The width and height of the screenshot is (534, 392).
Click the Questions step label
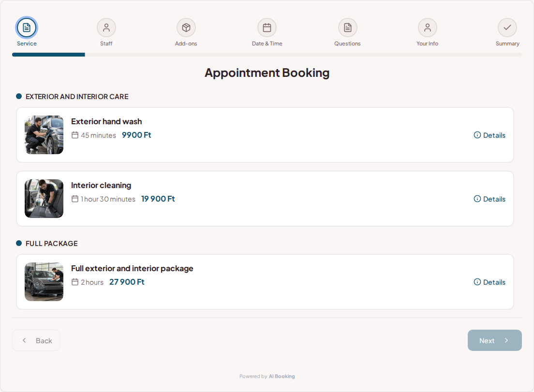coord(347,44)
